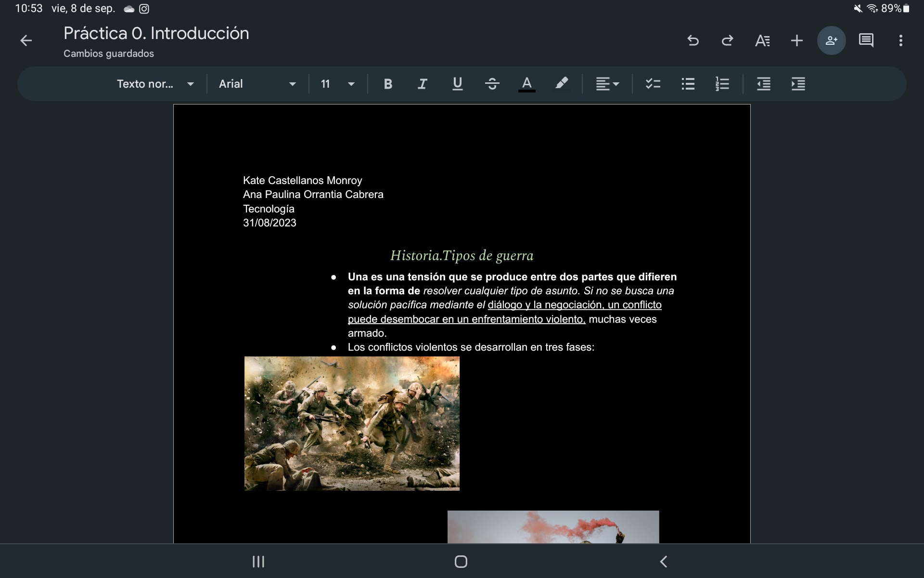Expand the Texto normal style dropdown
This screenshot has width=924, height=578.
point(155,84)
